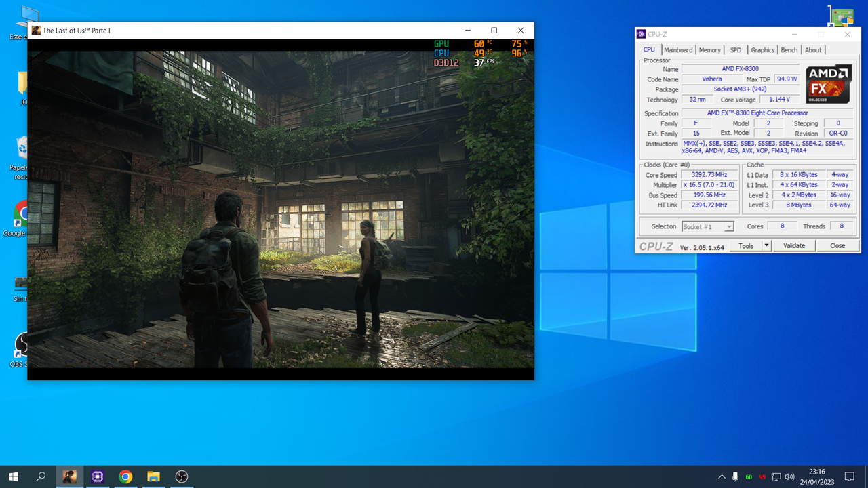
Task: Click the taskbar clock and date
Action: (817, 476)
